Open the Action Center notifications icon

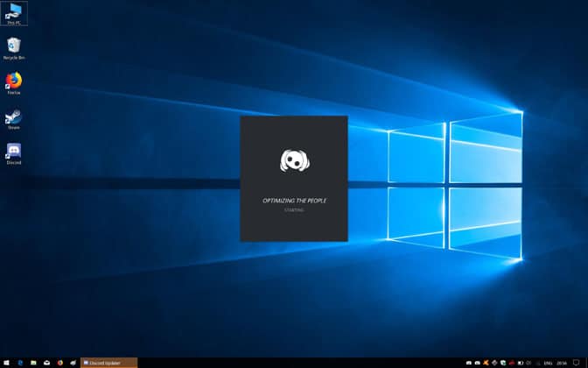pyautogui.click(x=577, y=363)
